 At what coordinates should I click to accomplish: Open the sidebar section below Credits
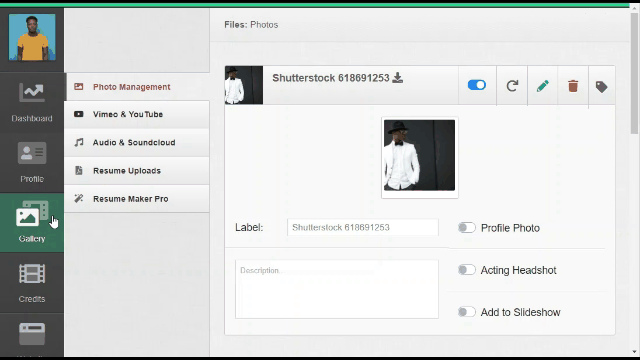coord(32,336)
